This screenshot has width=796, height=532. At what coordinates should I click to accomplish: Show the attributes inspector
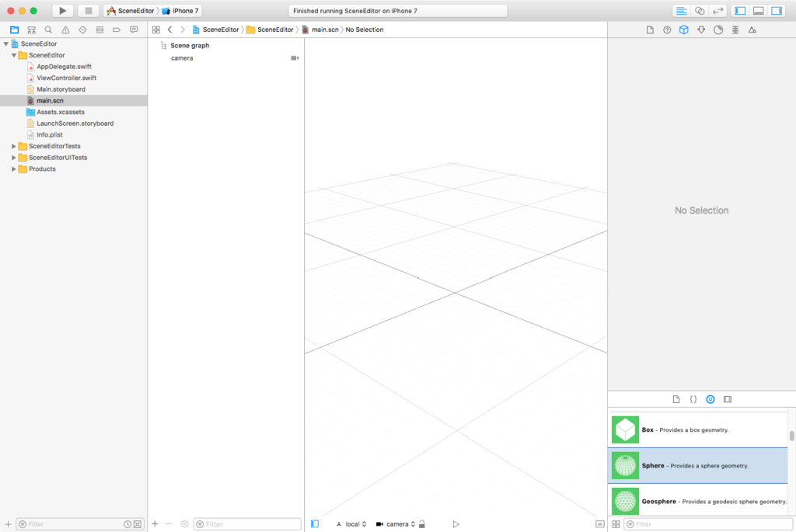tap(701, 30)
